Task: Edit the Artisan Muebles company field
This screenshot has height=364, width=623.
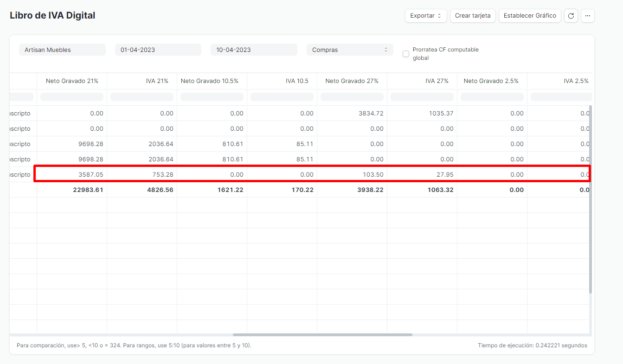Action: pyautogui.click(x=62, y=50)
